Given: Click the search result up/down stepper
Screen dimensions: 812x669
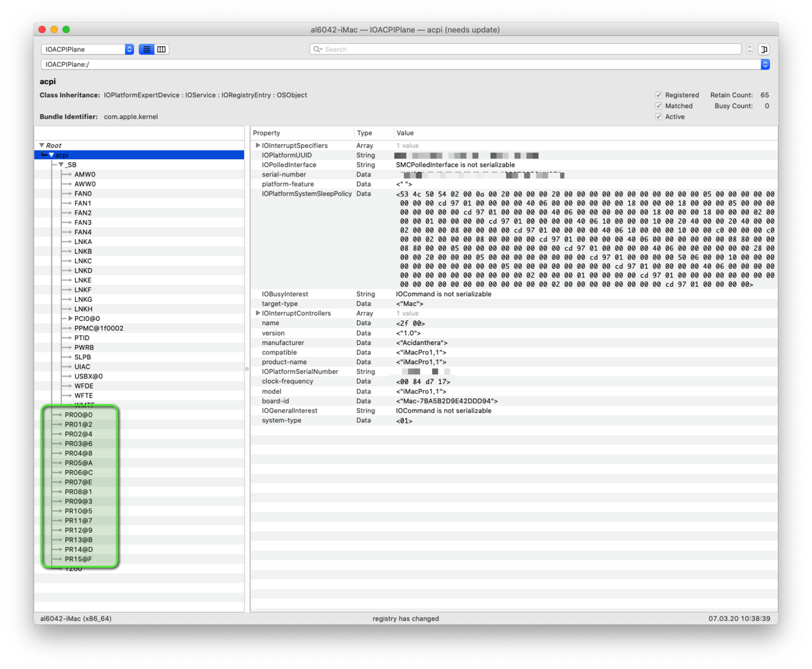Looking at the screenshot, I should 749,50.
